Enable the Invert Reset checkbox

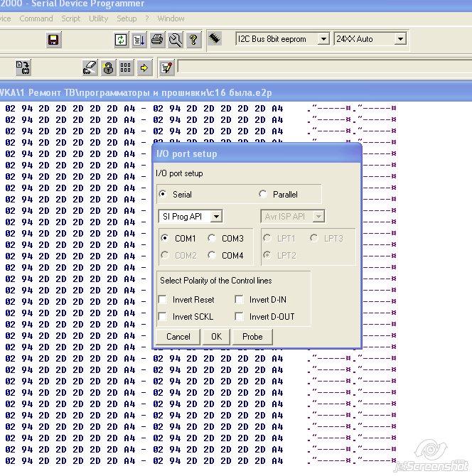pyautogui.click(x=163, y=300)
